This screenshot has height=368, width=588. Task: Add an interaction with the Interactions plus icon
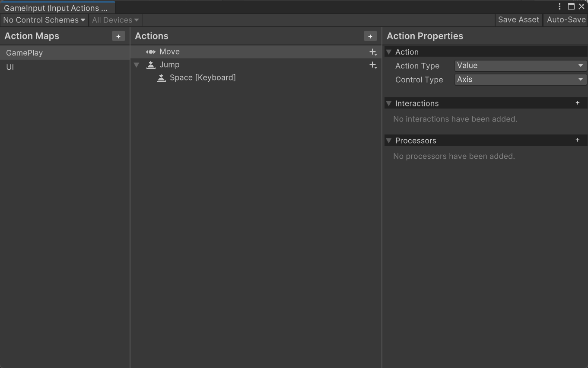(x=577, y=103)
